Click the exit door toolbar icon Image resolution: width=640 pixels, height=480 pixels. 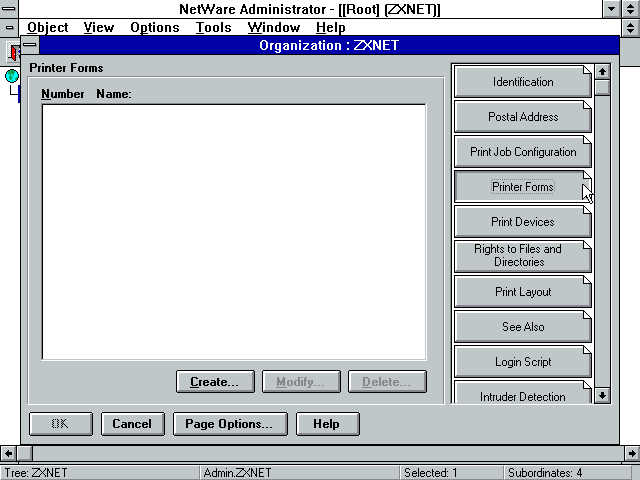[14, 52]
